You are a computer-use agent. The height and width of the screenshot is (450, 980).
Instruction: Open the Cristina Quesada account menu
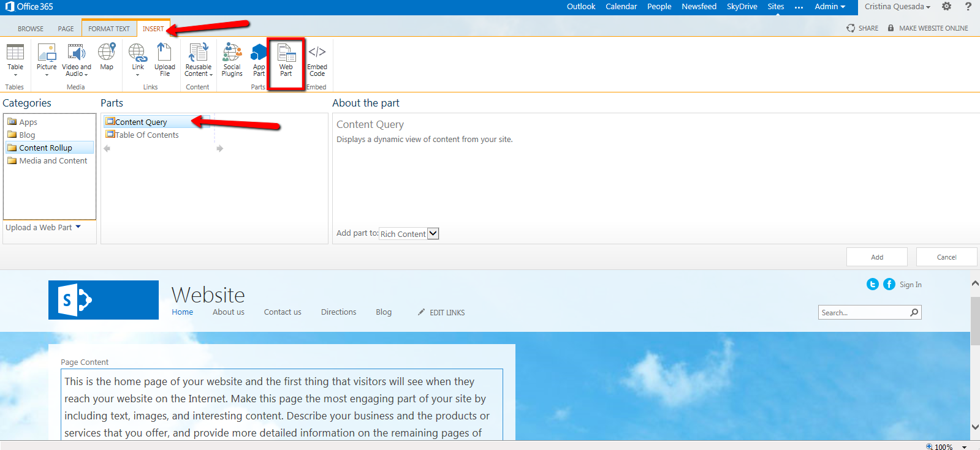(897, 7)
